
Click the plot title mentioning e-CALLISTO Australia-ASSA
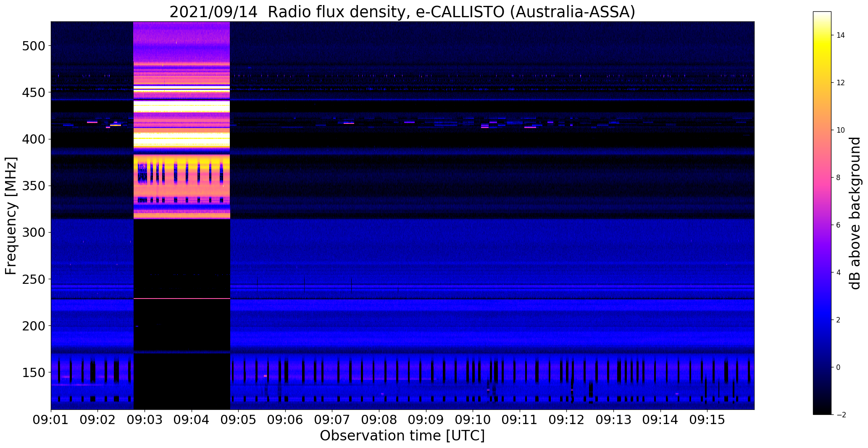(x=402, y=12)
